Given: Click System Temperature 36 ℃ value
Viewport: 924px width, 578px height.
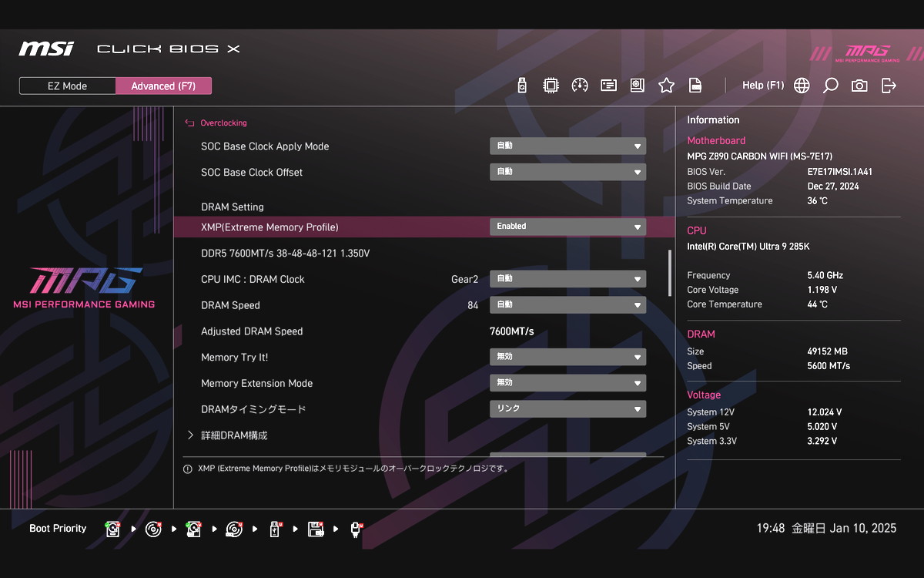Looking at the screenshot, I should pyautogui.click(x=818, y=201).
